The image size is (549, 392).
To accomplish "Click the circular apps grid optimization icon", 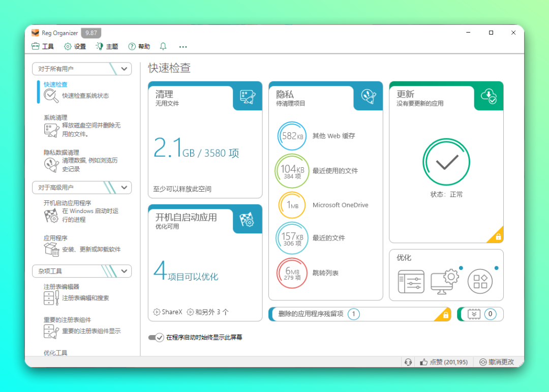I will coord(480,281).
